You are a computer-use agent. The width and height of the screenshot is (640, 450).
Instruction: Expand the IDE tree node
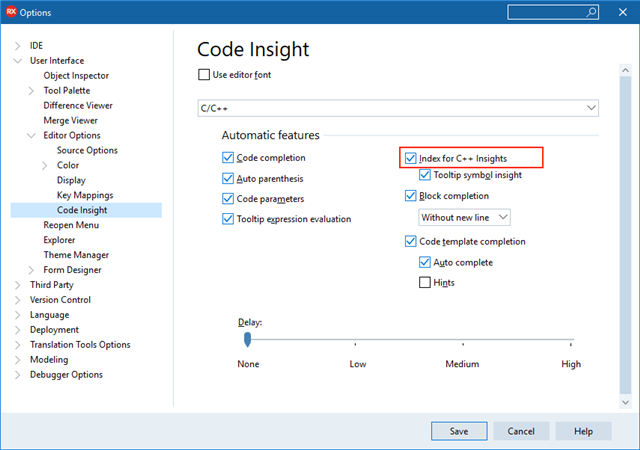tap(18, 46)
